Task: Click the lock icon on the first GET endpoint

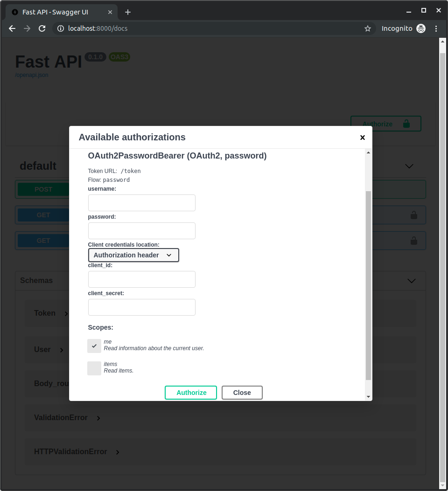Action: [413, 215]
